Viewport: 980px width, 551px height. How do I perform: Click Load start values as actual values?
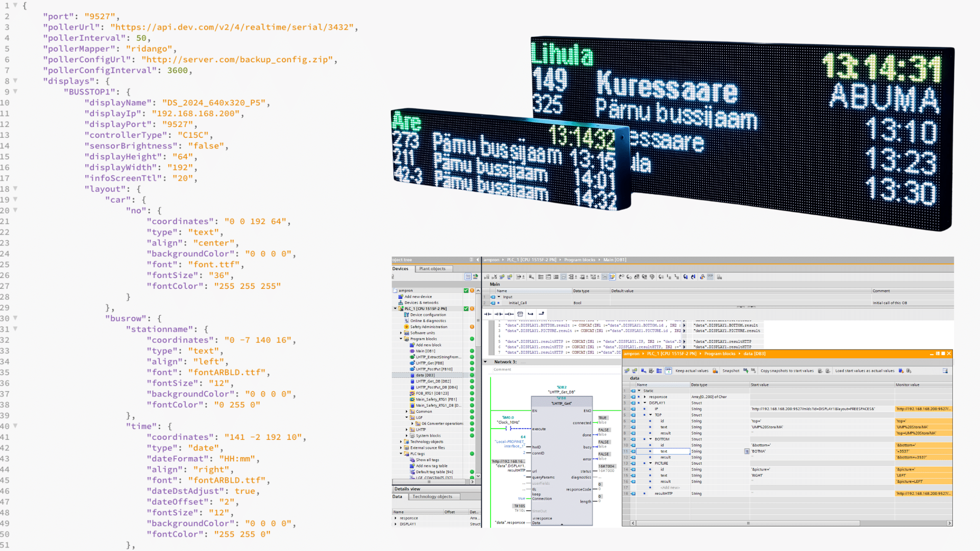(865, 371)
